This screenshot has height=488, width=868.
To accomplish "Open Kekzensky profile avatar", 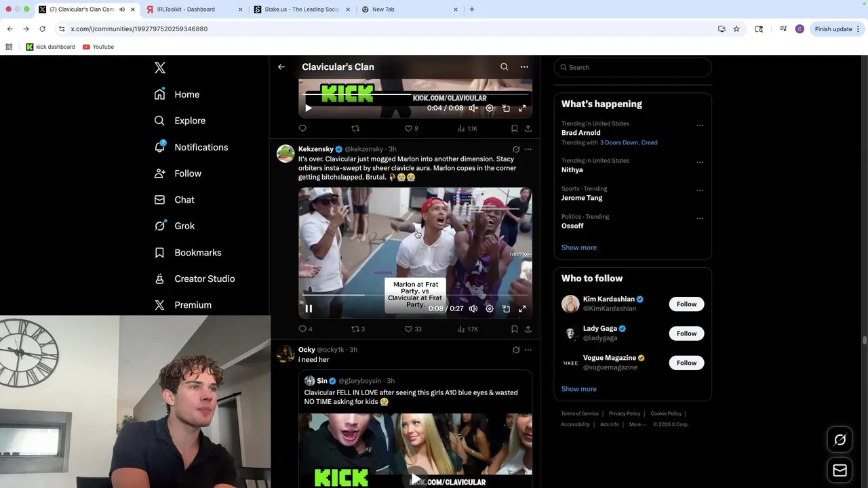I will [x=285, y=154].
